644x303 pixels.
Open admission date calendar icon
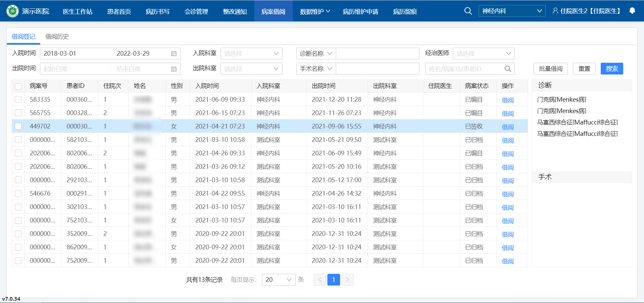click(174, 54)
